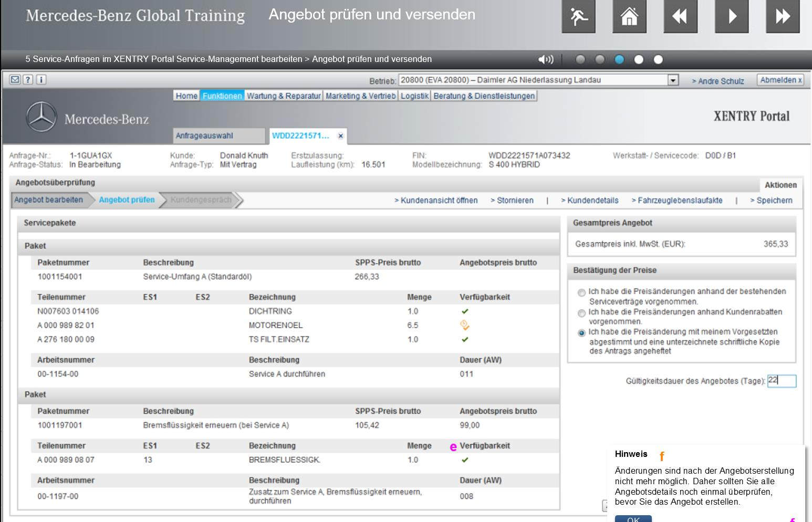Click the exit training running-man icon
This screenshot has height=522, width=812.
(x=579, y=16)
